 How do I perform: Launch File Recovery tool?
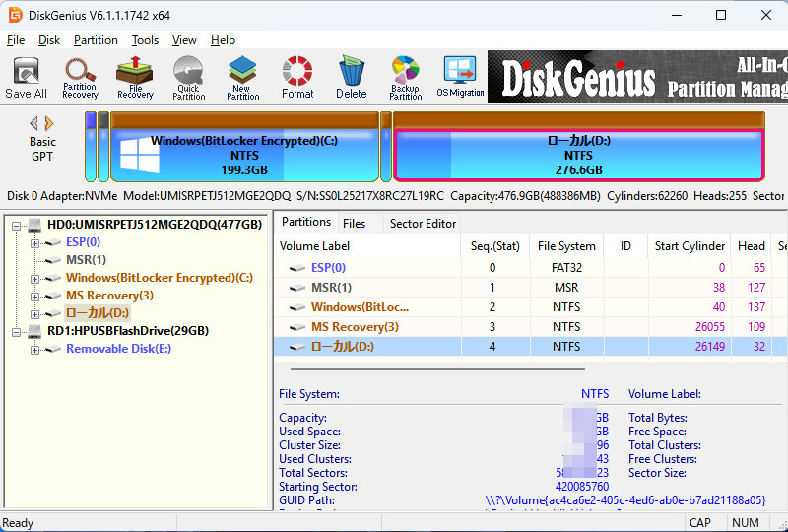coord(135,77)
